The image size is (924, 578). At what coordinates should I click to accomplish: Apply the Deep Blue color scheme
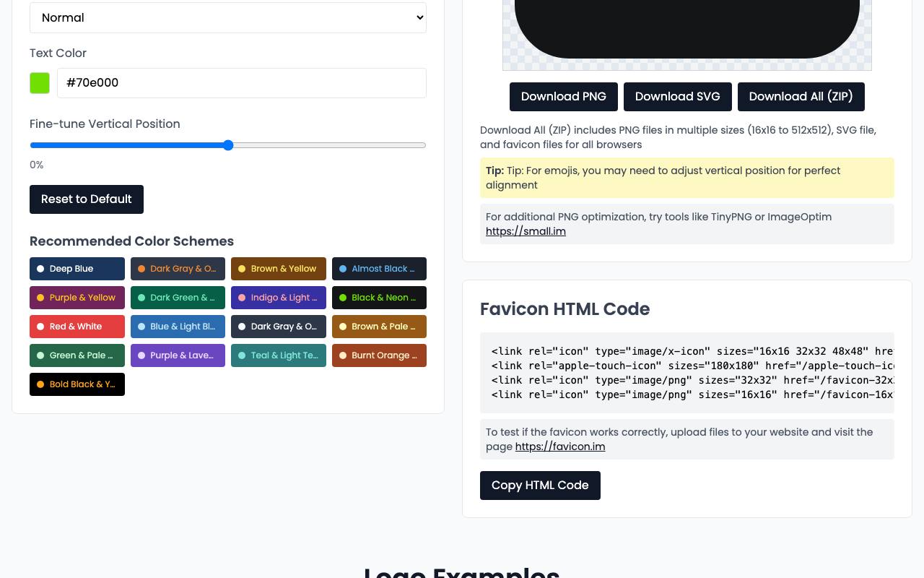77,269
